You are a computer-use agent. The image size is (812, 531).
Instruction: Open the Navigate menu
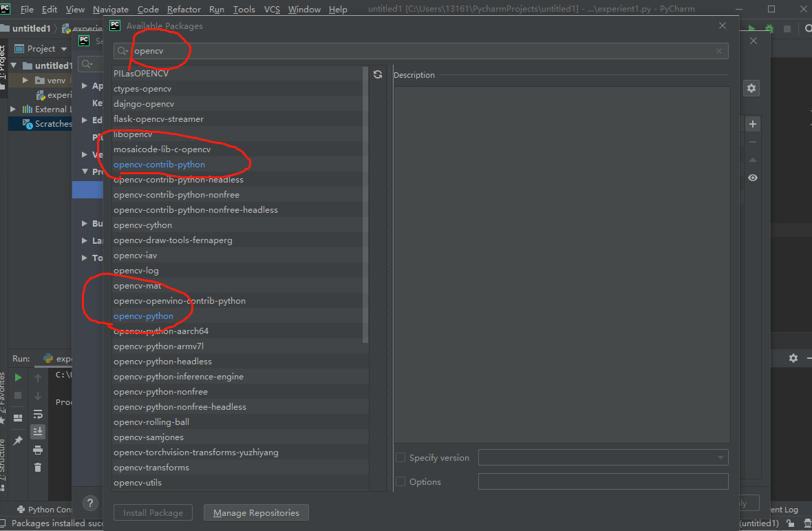(x=111, y=10)
